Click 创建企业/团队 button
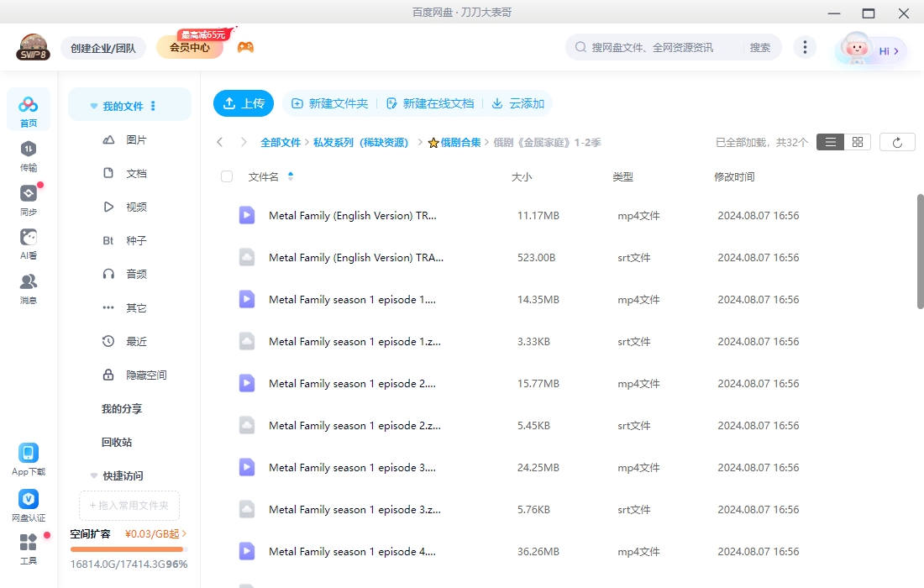The width and height of the screenshot is (924, 588). tap(103, 48)
